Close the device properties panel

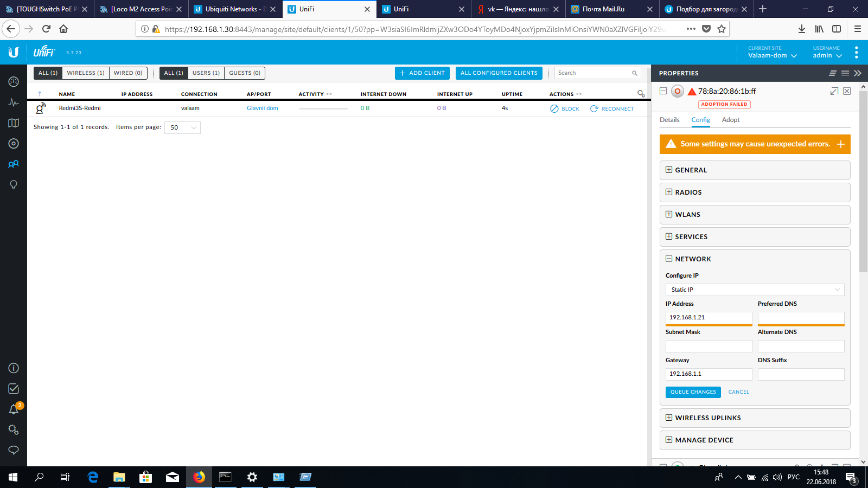point(847,91)
